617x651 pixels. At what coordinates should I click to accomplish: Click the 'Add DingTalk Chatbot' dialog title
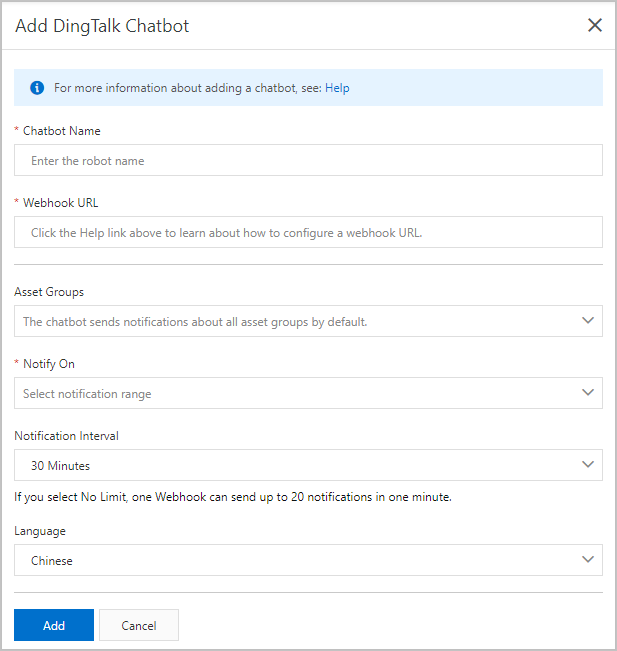pos(102,26)
